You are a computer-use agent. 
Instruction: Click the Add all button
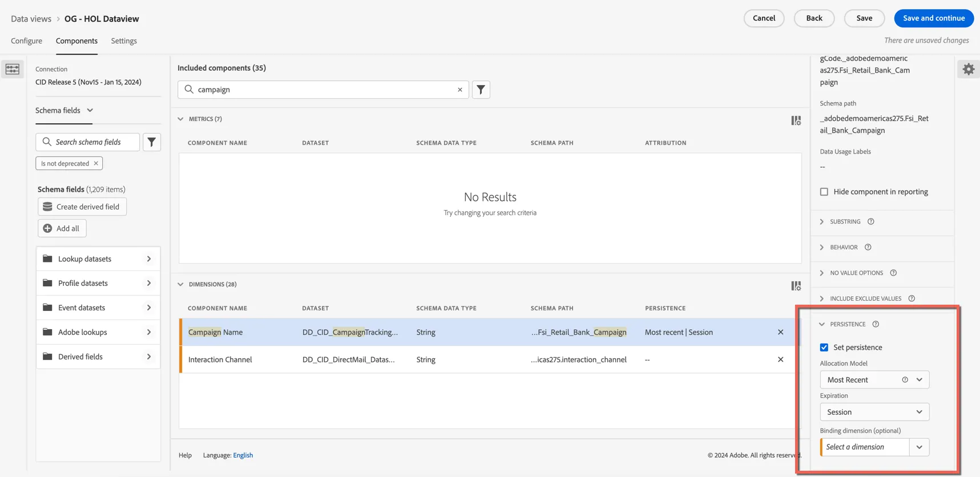[62, 228]
